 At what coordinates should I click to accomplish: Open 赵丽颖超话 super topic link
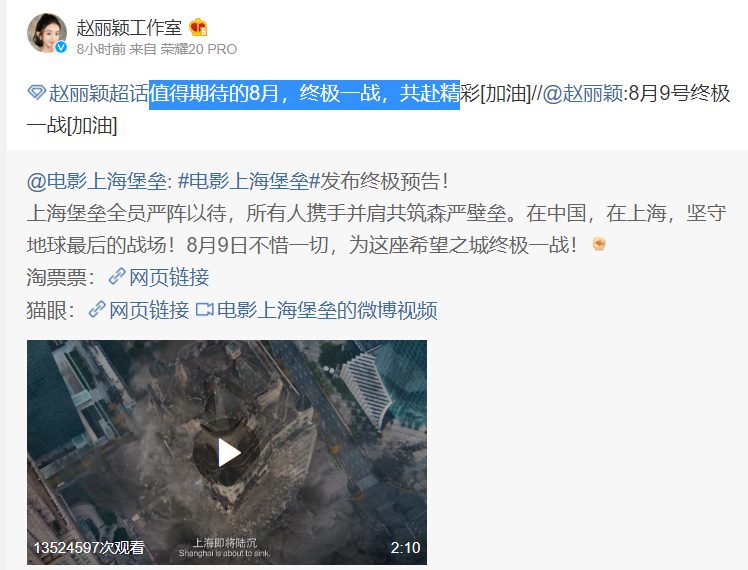click(x=98, y=93)
